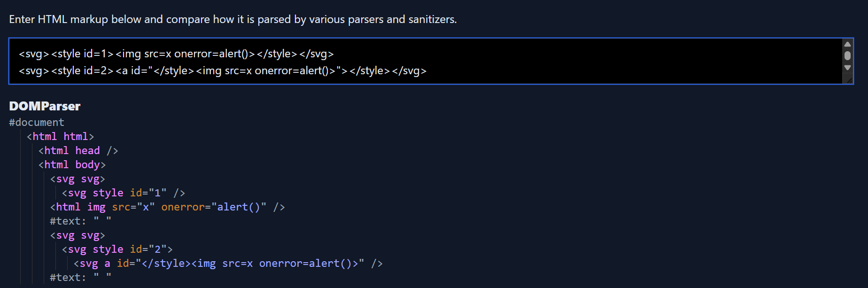Viewport: 868px width, 288px height.
Task: Click the first #text node after img
Action: 80,221
